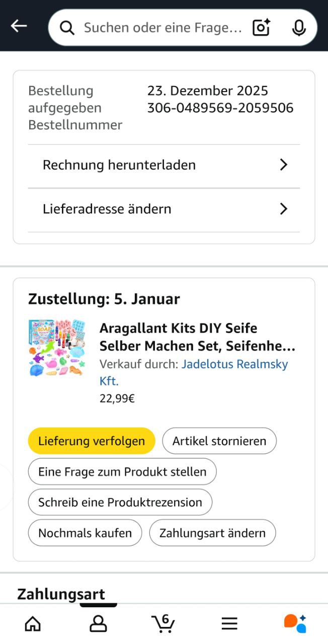Tap Eine Frage zum Produkt stellen

pyautogui.click(x=122, y=472)
